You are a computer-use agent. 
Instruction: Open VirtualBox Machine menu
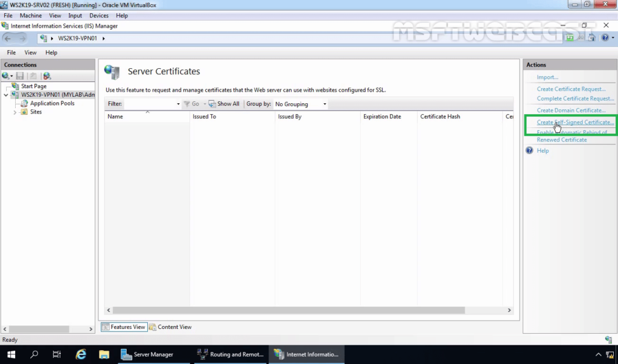pos(31,15)
